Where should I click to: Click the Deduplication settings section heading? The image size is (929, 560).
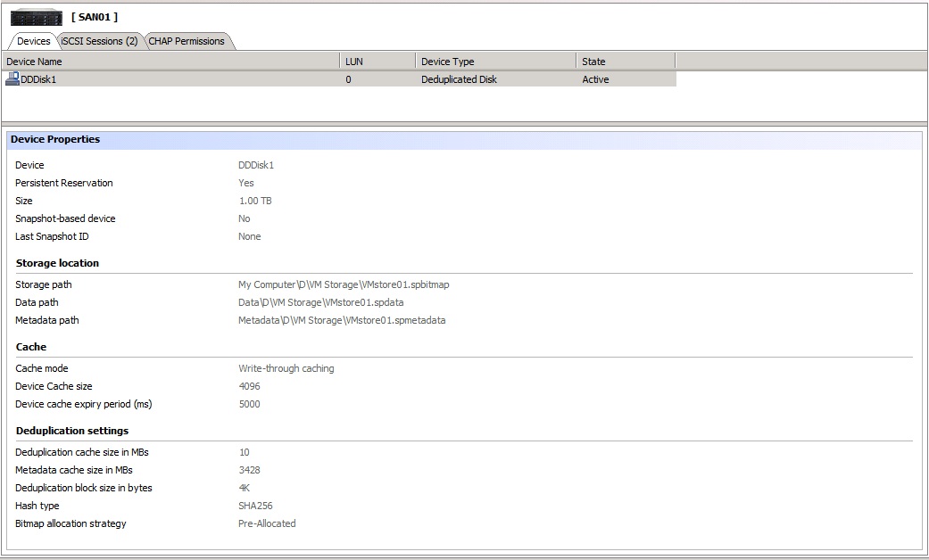(72, 431)
